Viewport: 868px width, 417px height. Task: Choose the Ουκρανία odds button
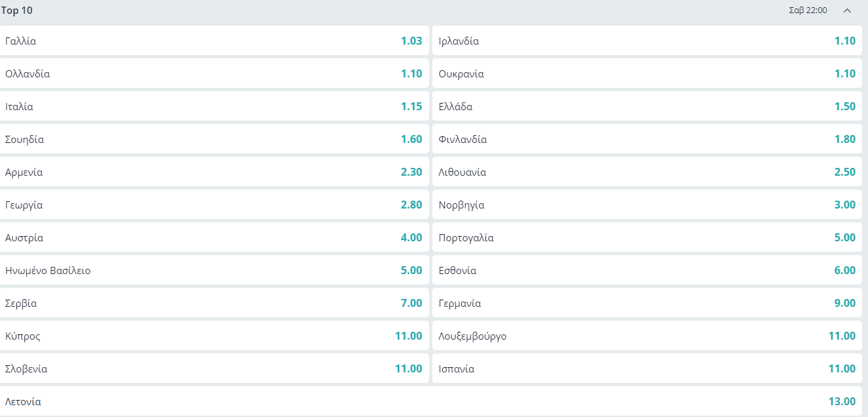tap(647, 73)
